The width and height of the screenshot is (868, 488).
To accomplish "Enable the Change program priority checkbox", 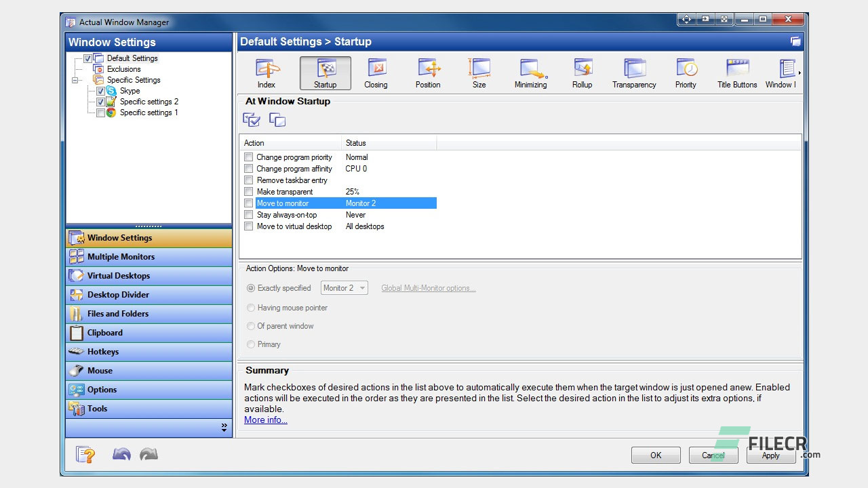I will [248, 157].
